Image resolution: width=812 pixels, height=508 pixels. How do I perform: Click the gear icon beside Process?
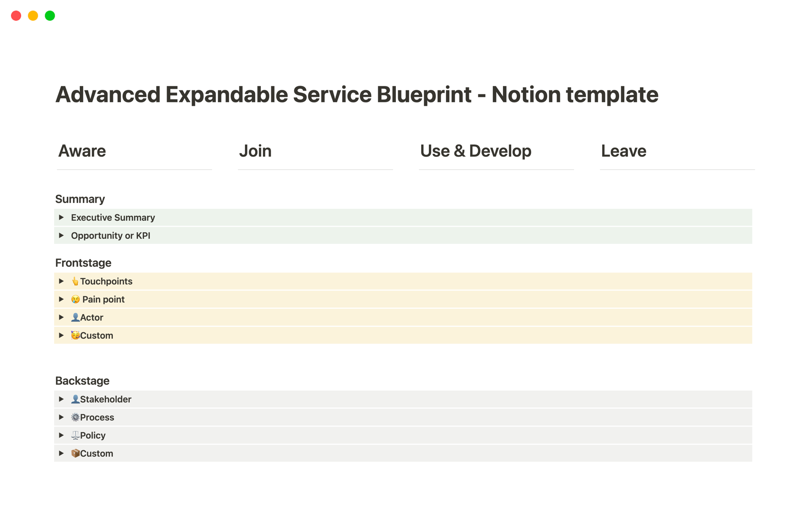tap(75, 417)
